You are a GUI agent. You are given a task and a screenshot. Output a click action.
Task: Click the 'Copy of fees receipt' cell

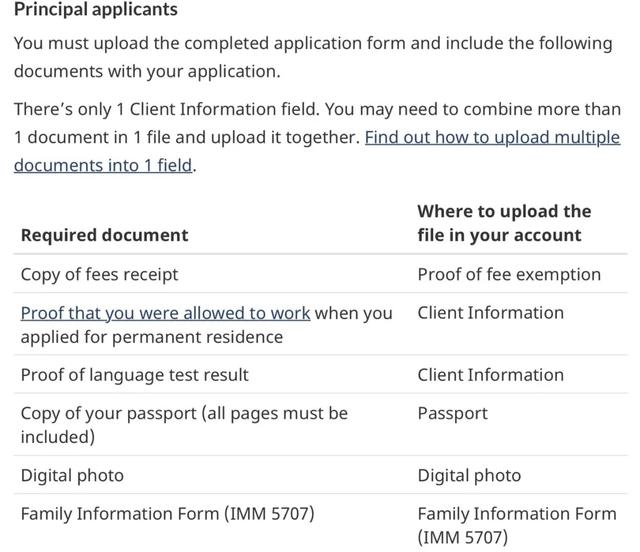coord(99,274)
